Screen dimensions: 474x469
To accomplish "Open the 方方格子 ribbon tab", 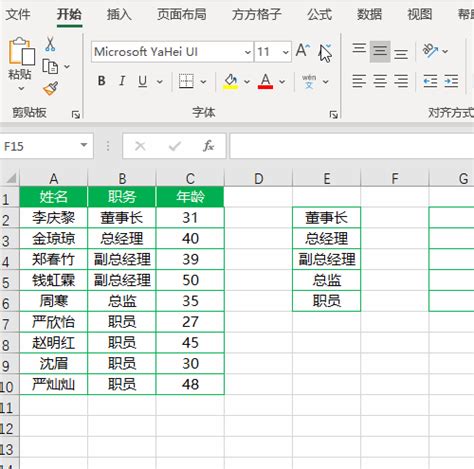I will (257, 15).
